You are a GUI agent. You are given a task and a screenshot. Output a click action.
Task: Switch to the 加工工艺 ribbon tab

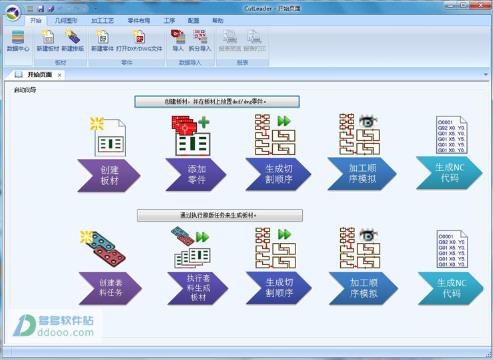pos(102,21)
